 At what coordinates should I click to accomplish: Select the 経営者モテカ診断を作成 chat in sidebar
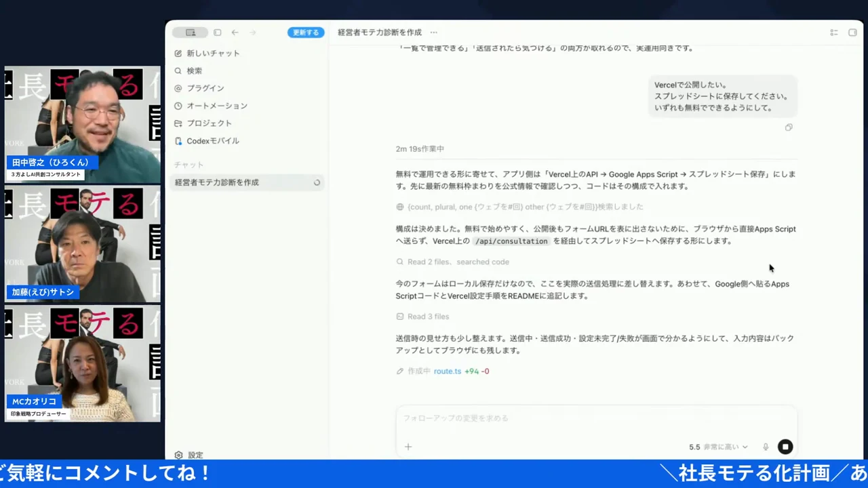click(246, 182)
